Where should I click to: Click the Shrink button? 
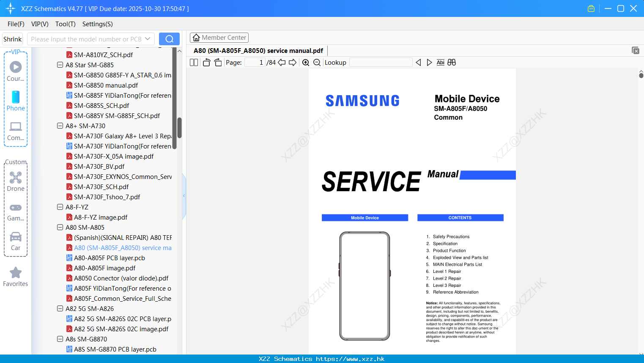12,39
